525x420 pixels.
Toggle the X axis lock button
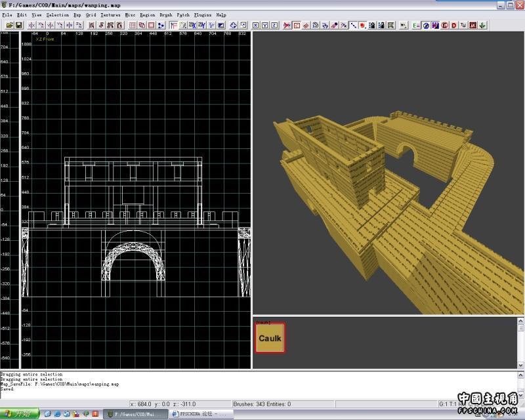point(255,25)
